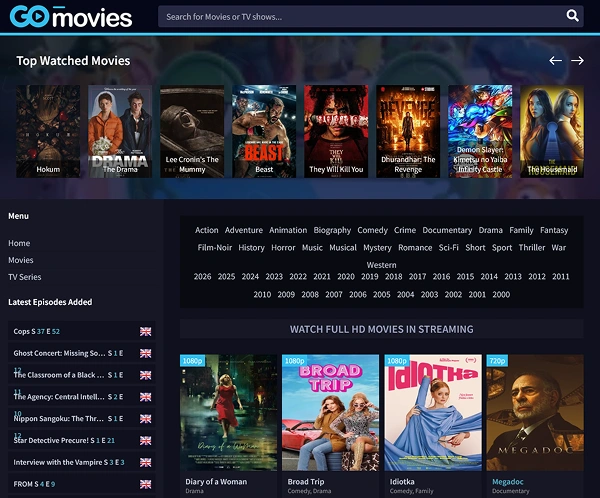
Task: Click the Idiotka title link
Action: [402, 482]
